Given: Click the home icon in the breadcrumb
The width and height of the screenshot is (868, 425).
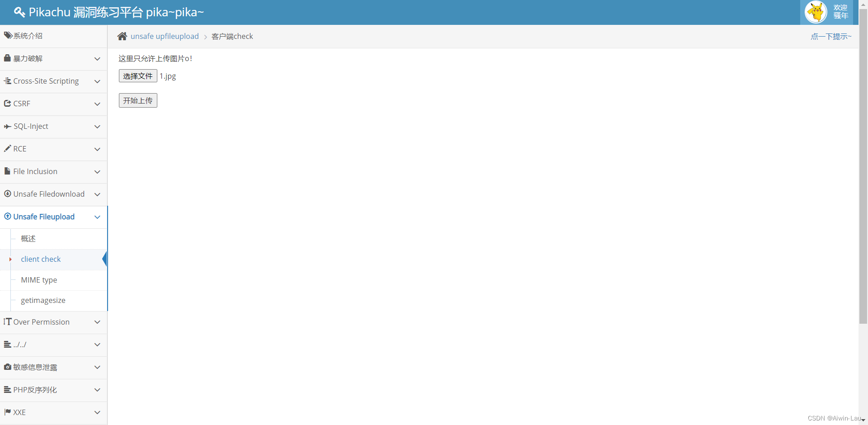Looking at the screenshot, I should click(122, 36).
